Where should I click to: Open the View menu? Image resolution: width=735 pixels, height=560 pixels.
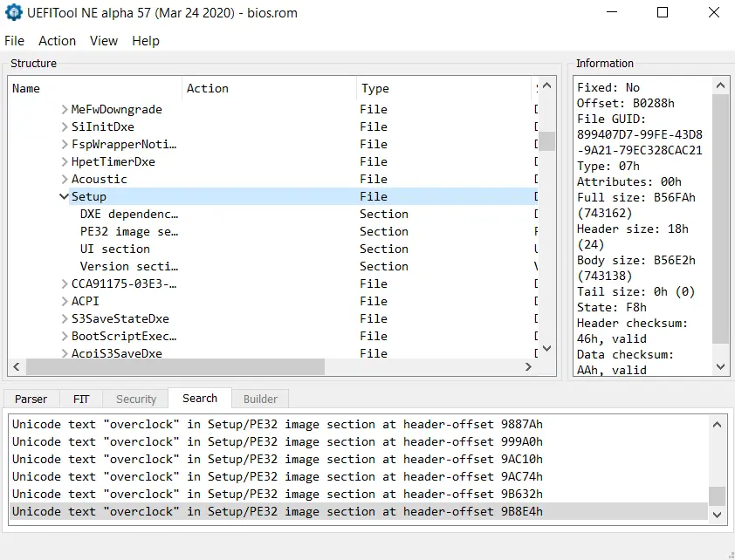pos(104,41)
